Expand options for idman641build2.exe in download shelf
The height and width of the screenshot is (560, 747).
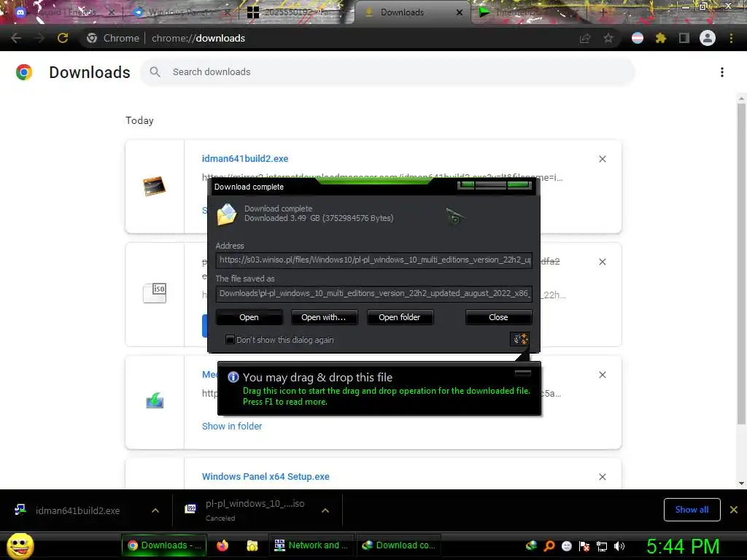155,510
